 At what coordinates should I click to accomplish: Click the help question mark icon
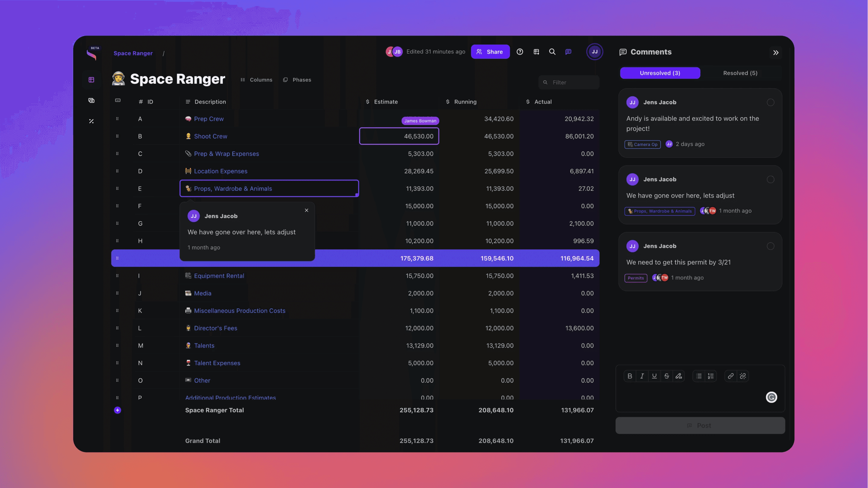pyautogui.click(x=520, y=52)
